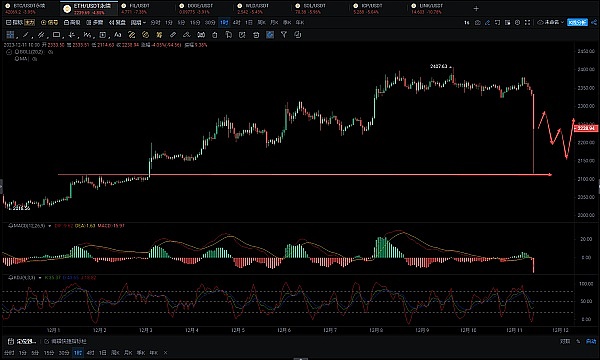This screenshot has width=600, height=360.
Task: Click the camera screenshot icon
Action: point(478,23)
